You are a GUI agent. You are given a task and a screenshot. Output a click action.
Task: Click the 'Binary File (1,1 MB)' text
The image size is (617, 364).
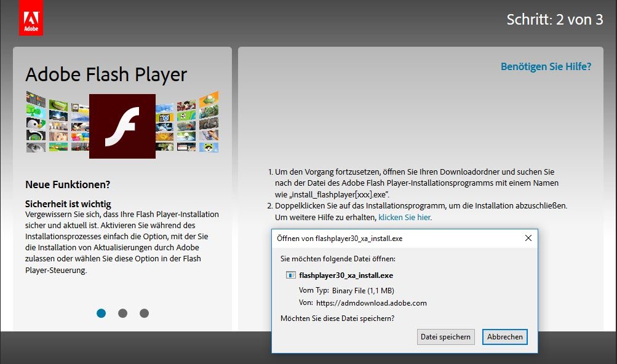tap(363, 291)
